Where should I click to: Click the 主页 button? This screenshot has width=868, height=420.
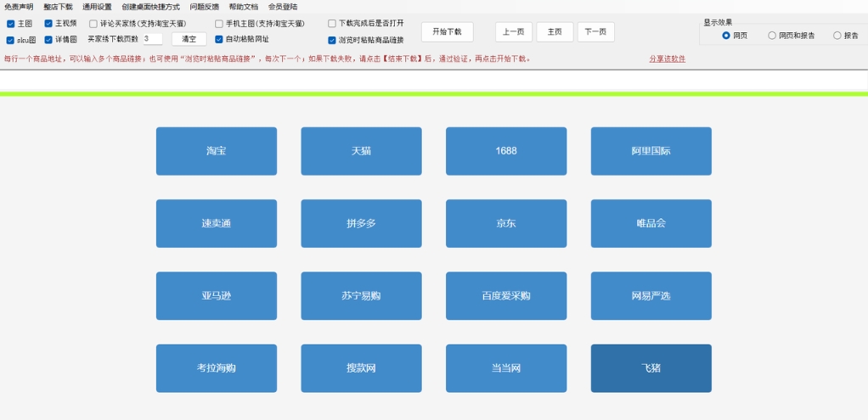point(555,32)
